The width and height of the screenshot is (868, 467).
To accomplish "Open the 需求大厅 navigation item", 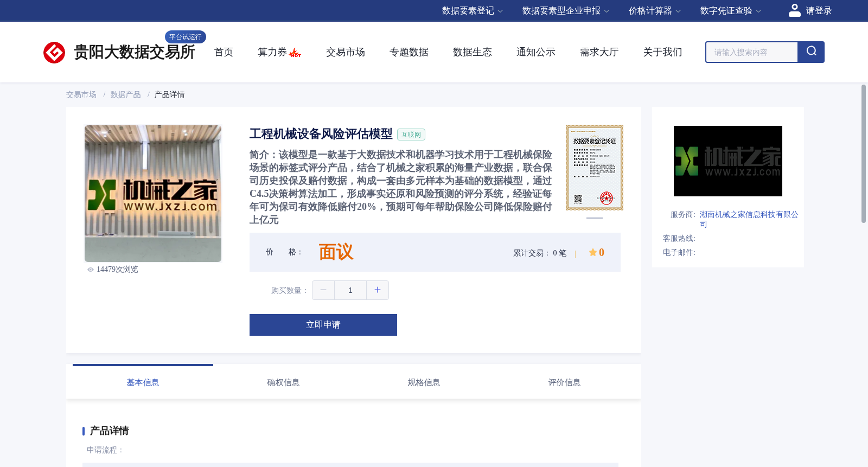I will pyautogui.click(x=599, y=52).
